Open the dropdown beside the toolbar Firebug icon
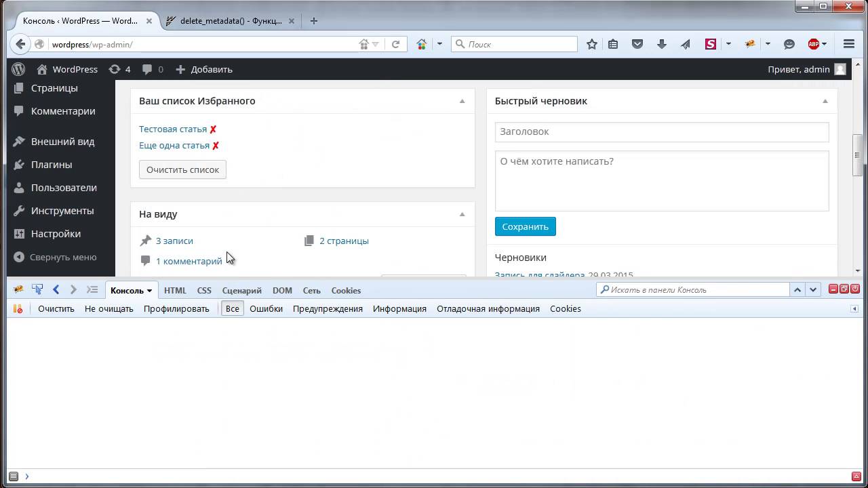Image resolution: width=868 pixels, height=488 pixels. [768, 44]
